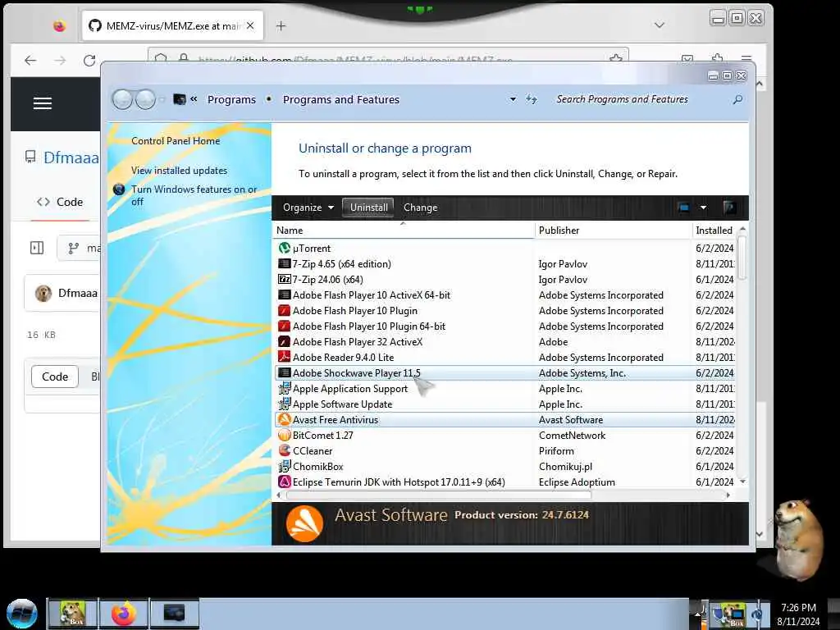The width and height of the screenshot is (840, 630).
Task: Click Apple Application Support icon
Action: click(x=285, y=388)
